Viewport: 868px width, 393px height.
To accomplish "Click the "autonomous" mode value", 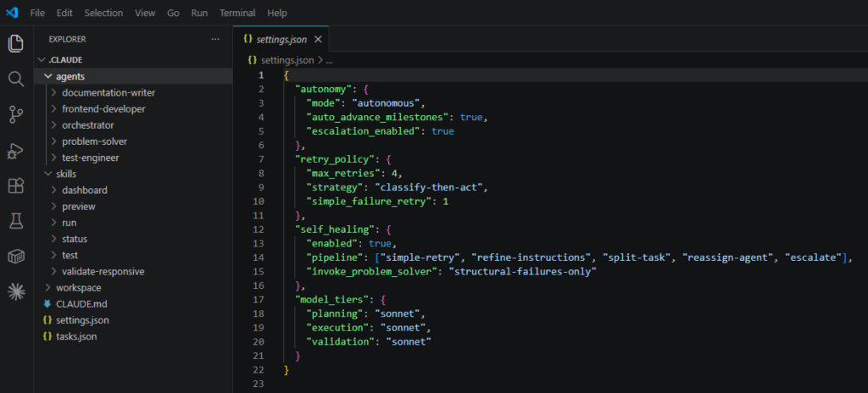I will (x=387, y=103).
